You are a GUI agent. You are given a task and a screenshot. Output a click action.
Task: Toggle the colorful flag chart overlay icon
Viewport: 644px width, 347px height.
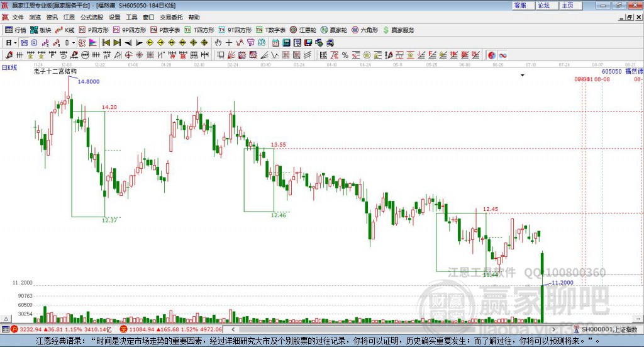(93, 43)
